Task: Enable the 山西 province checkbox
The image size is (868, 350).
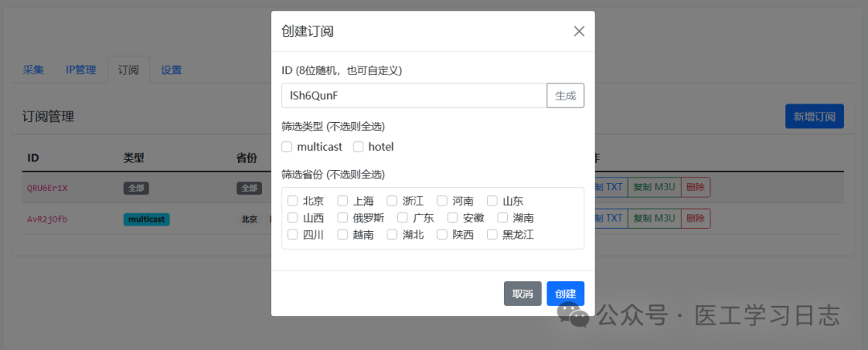Action: pyautogui.click(x=293, y=218)
